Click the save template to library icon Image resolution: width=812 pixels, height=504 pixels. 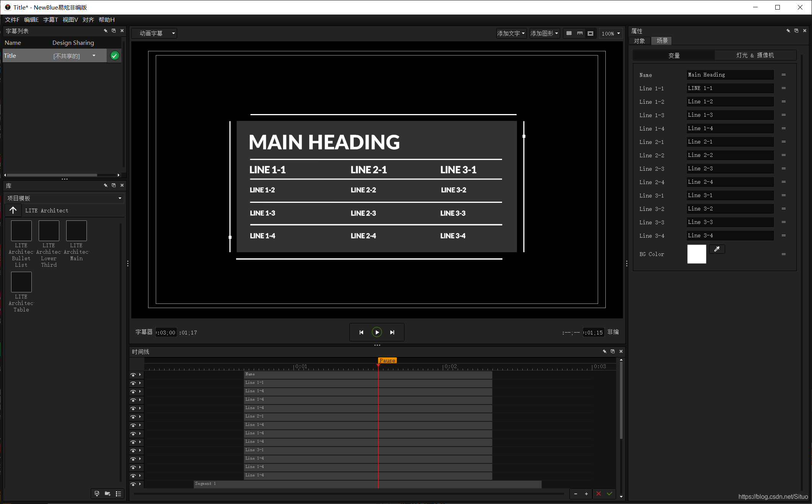pyautogui.click(x=97, y=494)
